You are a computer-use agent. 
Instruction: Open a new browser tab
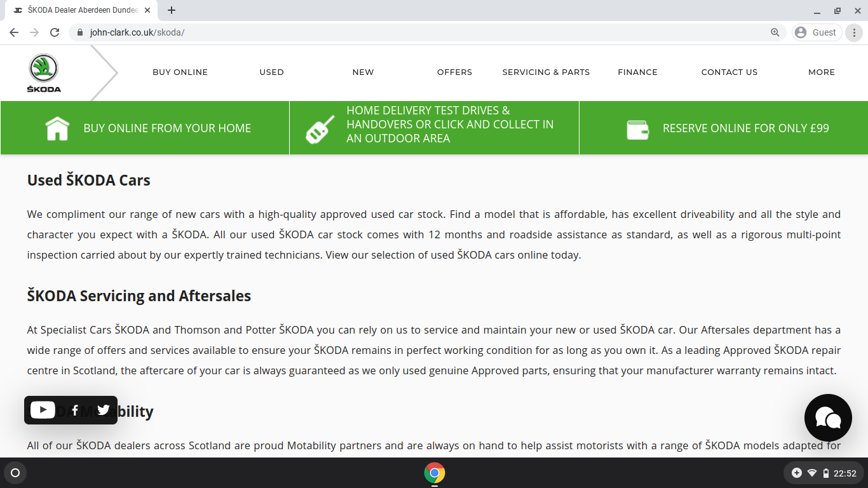[x=172, y=10]
